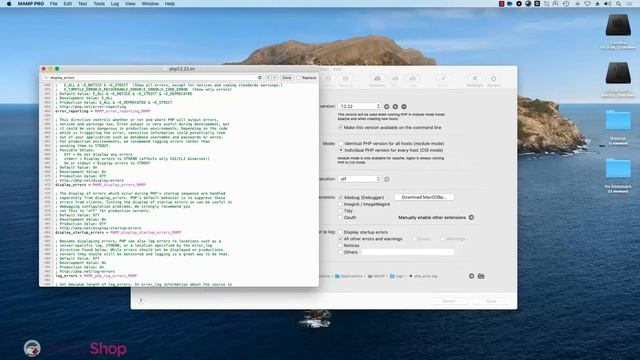Open the PHP version 7.2.22 dropdown
The height and width of the screenshot is (360, 640).
359,107
